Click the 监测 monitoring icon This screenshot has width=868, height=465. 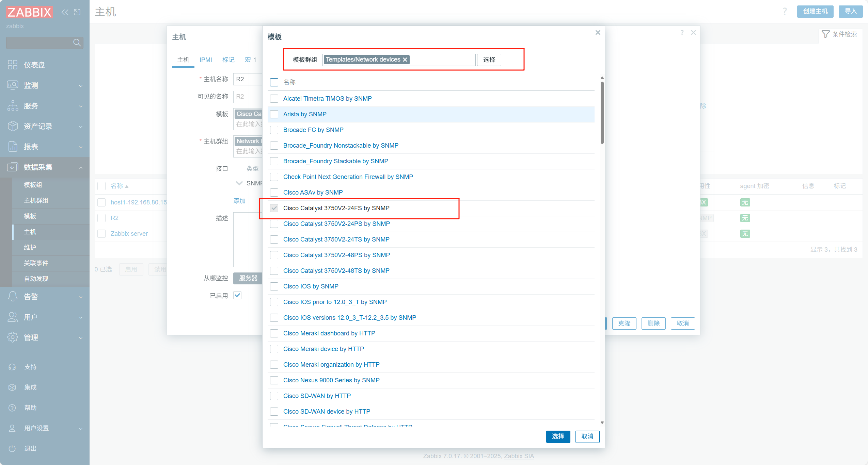point(13,85)
